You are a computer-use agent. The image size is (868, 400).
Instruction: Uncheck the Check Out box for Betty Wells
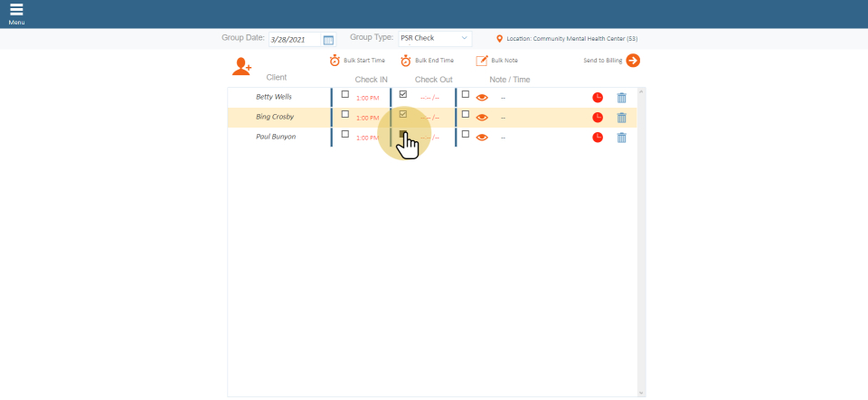403,94
